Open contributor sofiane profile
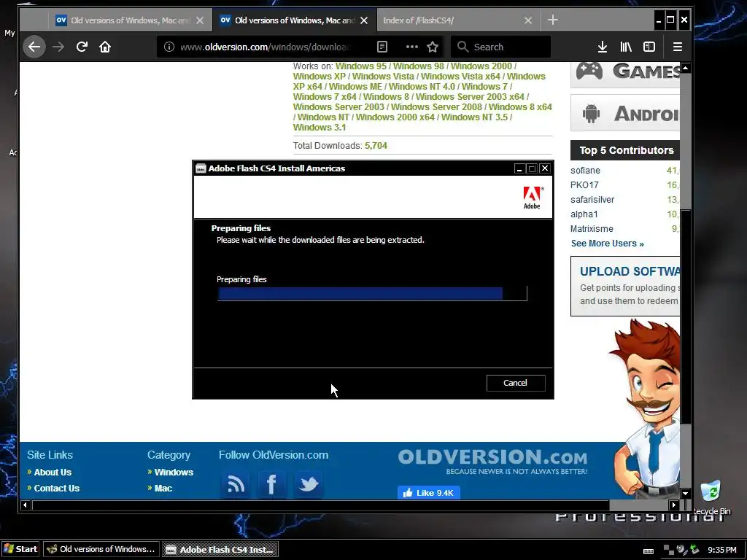 point(585,171)
